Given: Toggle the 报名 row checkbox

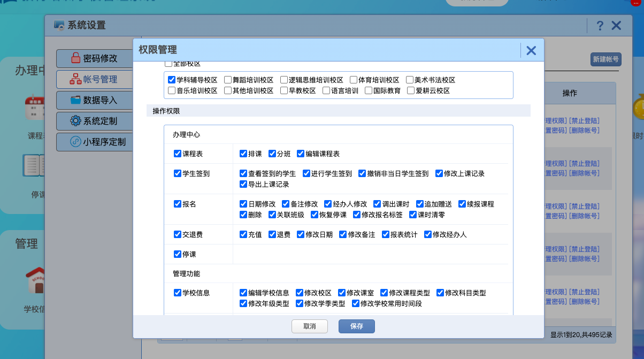Looking at the screenshot, I should [178, 204].
